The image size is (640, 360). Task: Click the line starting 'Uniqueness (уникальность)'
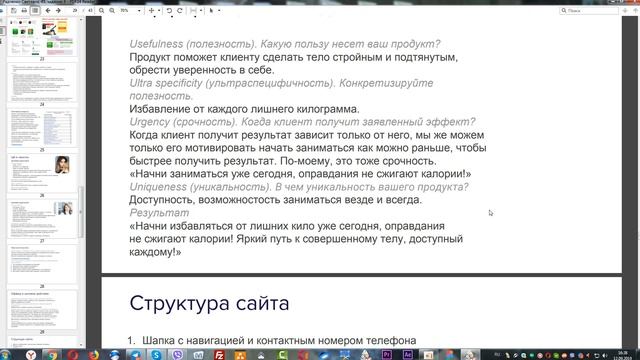(x=299, y=187)
